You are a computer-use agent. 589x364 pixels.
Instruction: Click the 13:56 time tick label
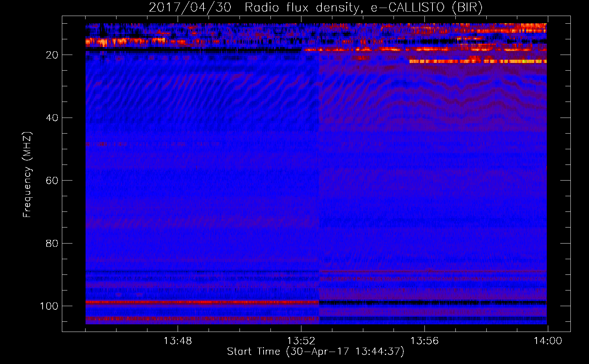coord(424,341)
